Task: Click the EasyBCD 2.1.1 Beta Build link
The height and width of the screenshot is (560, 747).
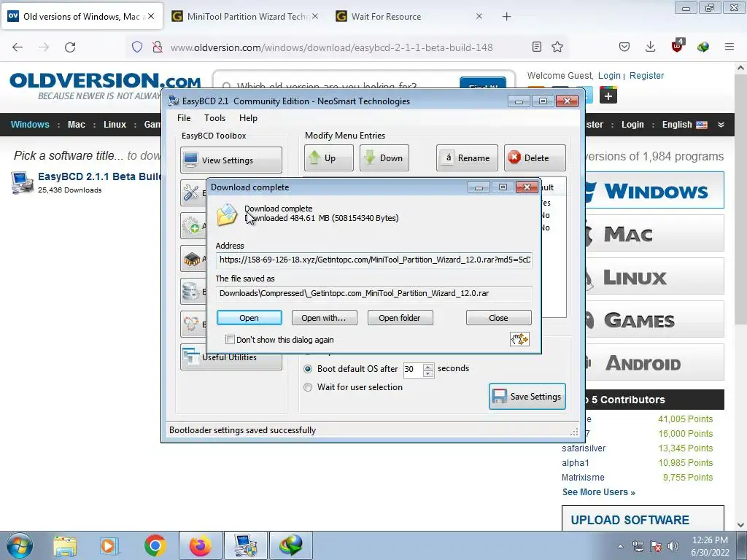Action: click(x=99, y=176)
